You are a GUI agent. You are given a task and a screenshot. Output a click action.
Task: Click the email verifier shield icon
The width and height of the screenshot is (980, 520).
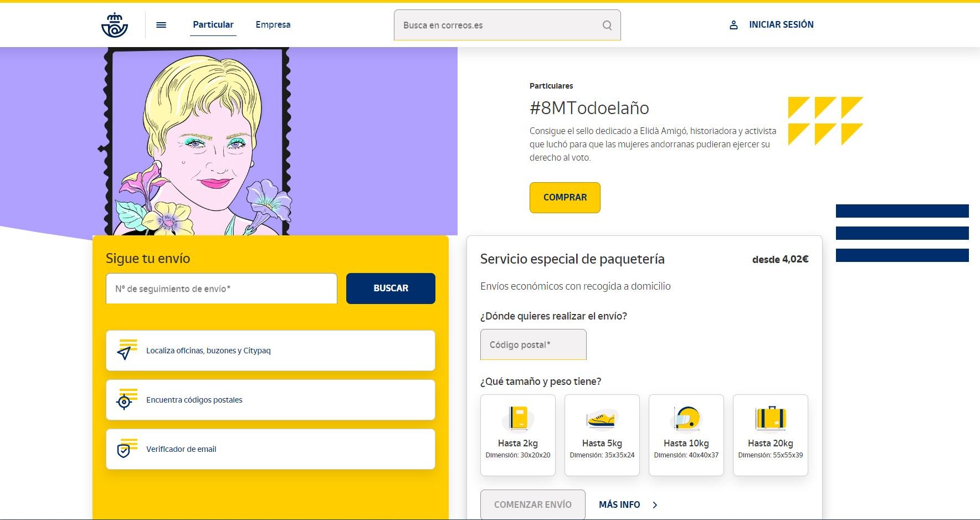(125, 450)
